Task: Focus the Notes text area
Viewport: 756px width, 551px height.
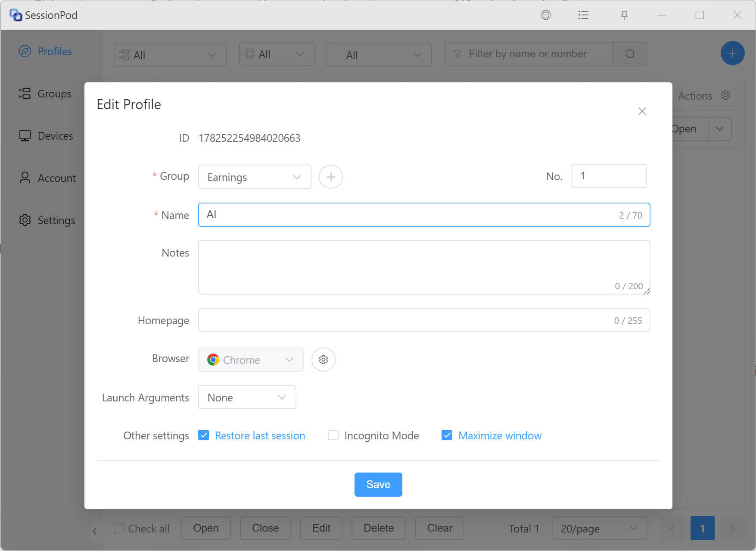Action: 424,267
